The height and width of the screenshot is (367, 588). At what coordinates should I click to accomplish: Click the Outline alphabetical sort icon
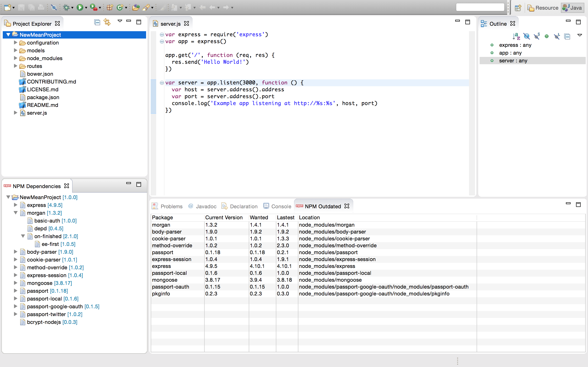click(516, 36)
